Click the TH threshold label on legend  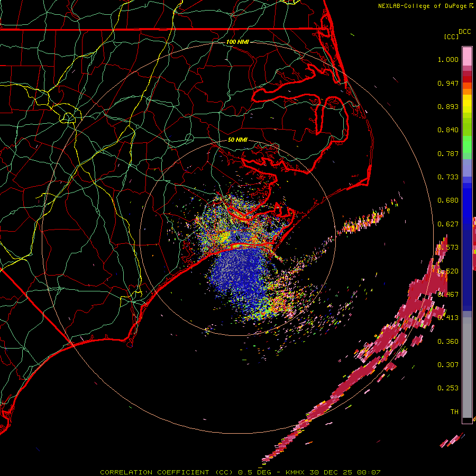click(454, 412)
